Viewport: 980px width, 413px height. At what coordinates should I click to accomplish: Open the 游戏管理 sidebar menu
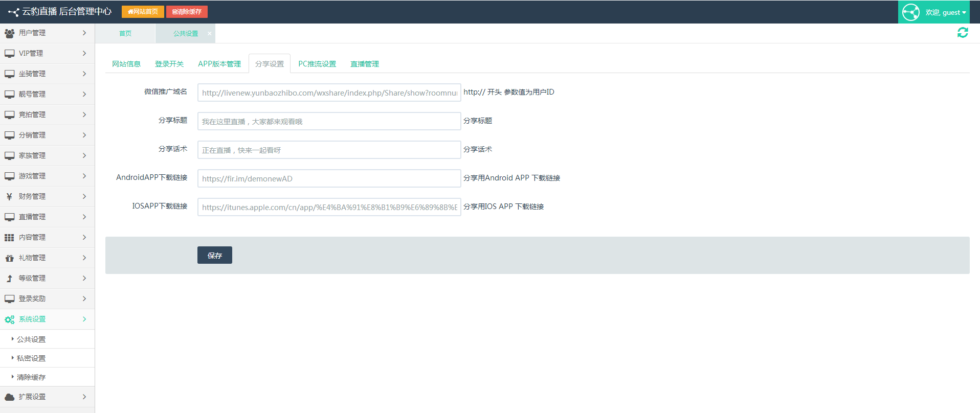pos(47,176)
